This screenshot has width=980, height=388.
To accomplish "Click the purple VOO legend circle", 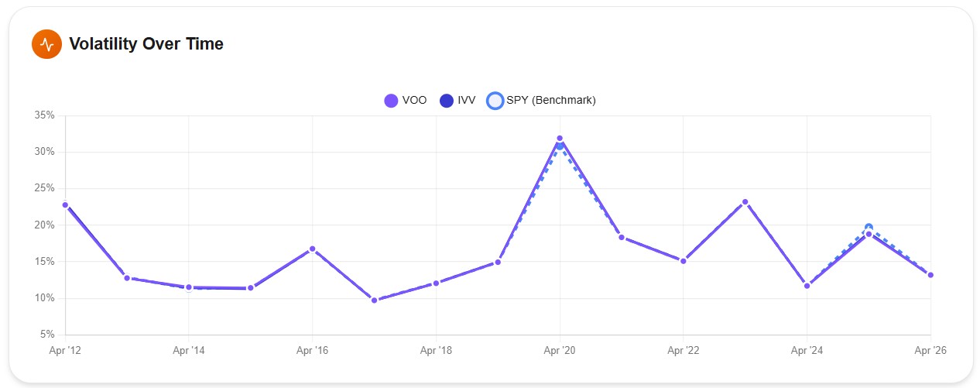I will pyautogui.click(x=392, y=101).
